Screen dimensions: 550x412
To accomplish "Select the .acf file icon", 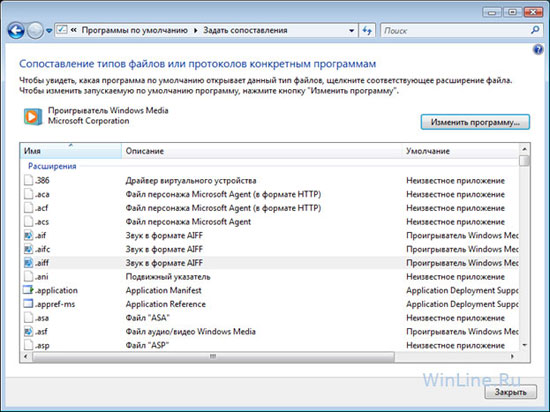I will pos(28,208).
